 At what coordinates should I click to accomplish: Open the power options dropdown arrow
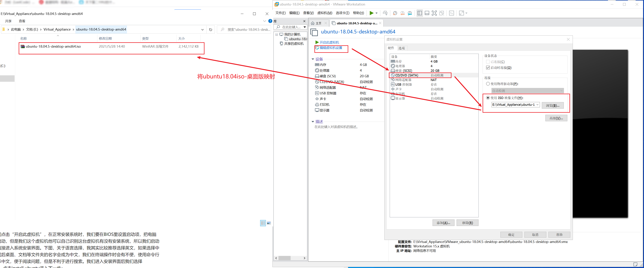click(377, 13)
